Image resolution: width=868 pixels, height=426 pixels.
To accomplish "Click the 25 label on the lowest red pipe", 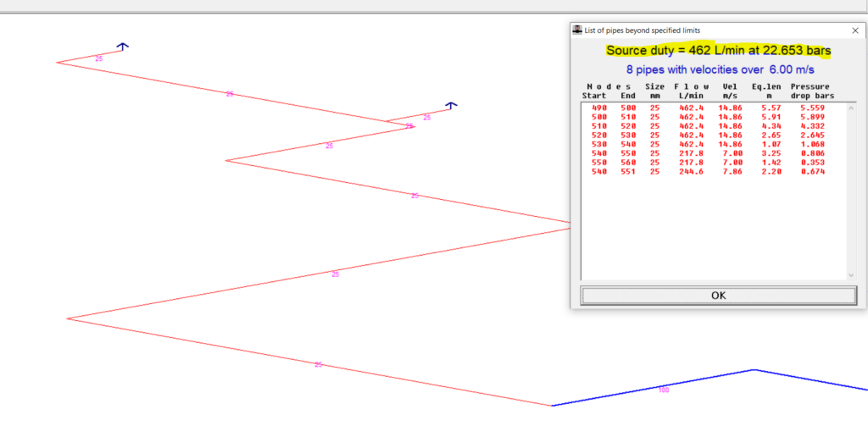I will (x=319, y=364).
